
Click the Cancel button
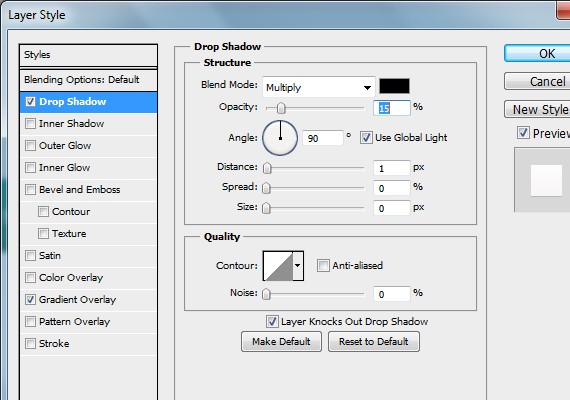point(537,81)
